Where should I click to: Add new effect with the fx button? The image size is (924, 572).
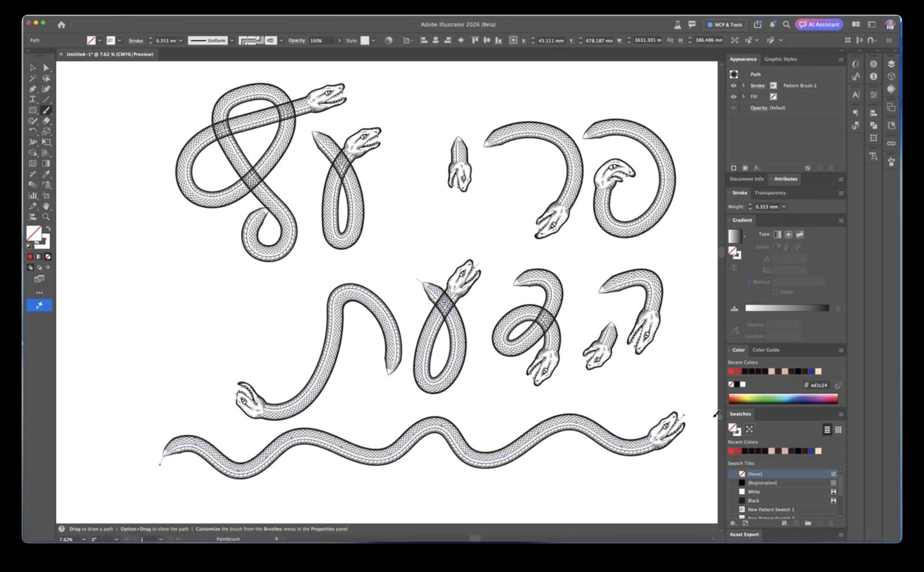click(x=757, y=168)
